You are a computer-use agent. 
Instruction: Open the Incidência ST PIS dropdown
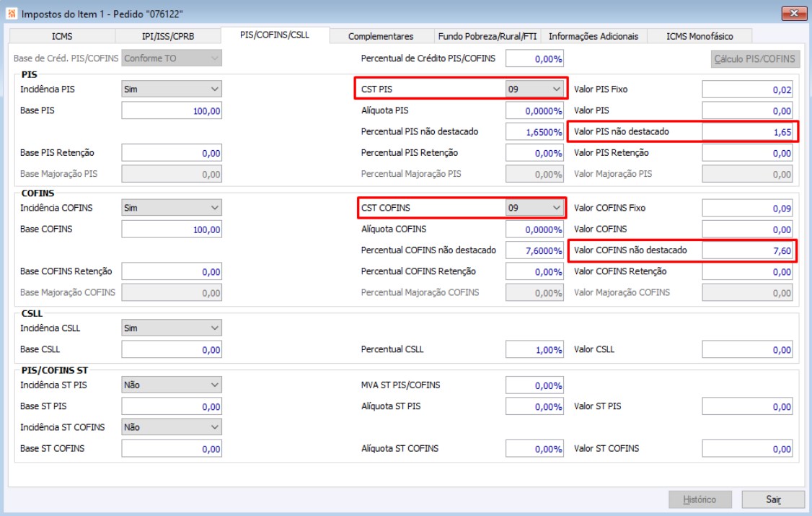point(172,385)
